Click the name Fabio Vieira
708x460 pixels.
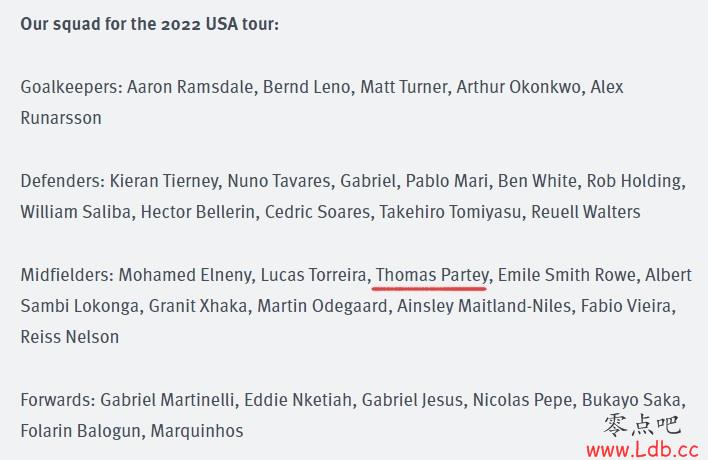pyautogui.click(x=626, y=306)
